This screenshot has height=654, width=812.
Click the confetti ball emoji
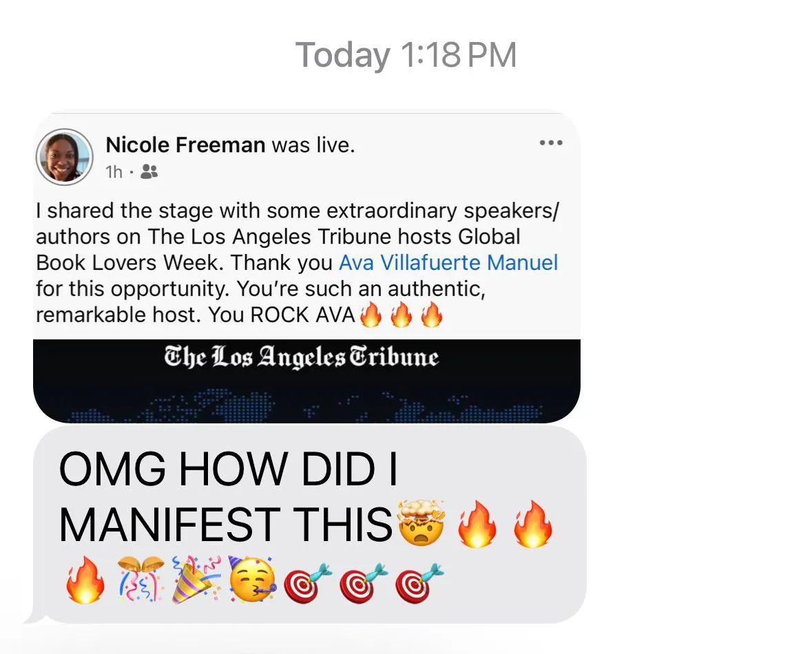140,580
